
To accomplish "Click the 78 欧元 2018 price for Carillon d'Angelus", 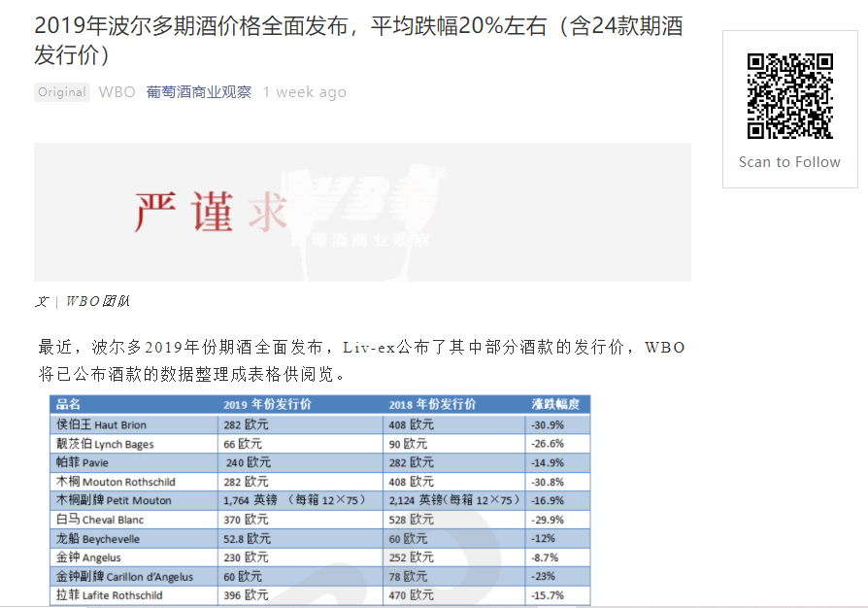I will 408,577.
